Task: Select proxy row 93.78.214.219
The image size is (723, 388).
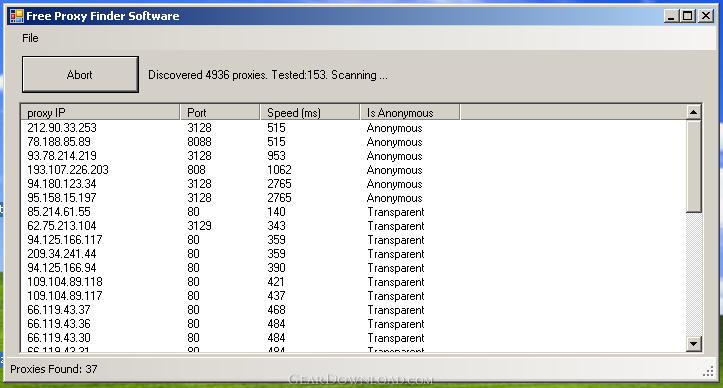Action: [x=353, y=156]
